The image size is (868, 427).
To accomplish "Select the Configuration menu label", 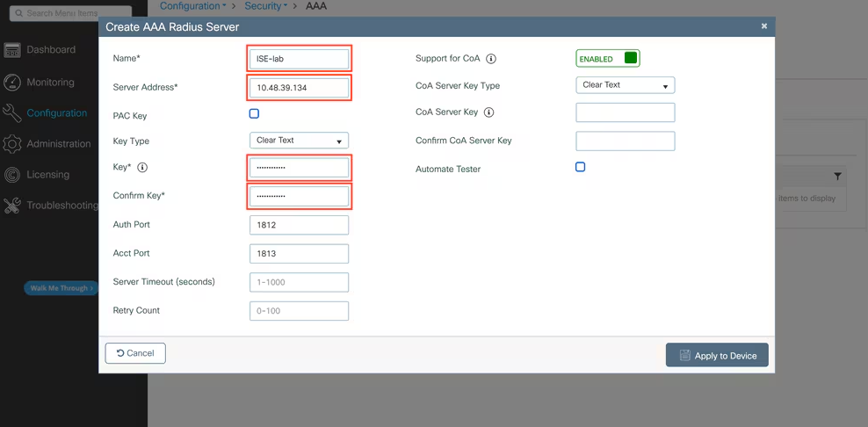I will click(x=57, y=113).
